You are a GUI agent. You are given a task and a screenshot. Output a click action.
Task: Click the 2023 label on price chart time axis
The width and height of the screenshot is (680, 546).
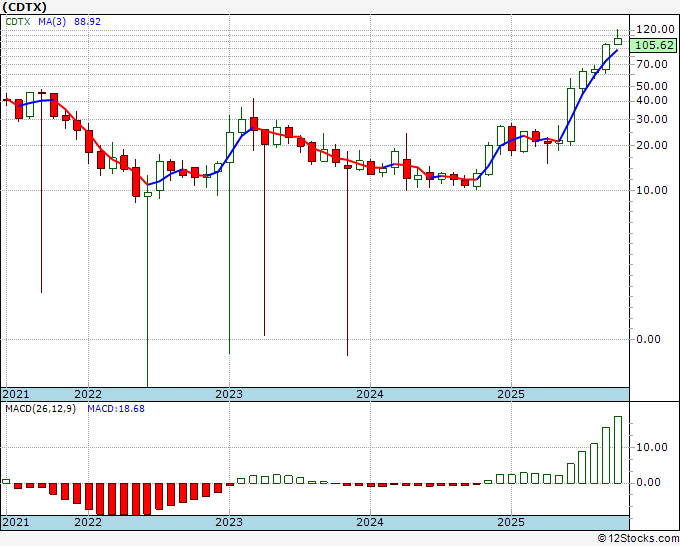229,394
